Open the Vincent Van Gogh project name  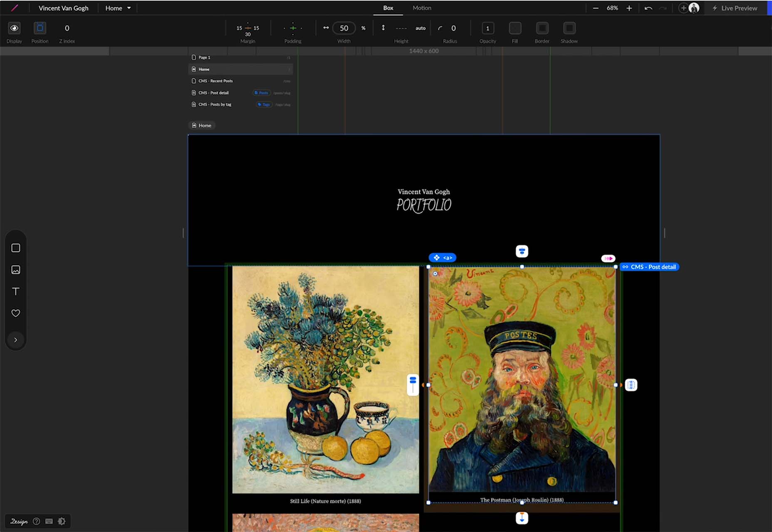click(x=63, y=8)
